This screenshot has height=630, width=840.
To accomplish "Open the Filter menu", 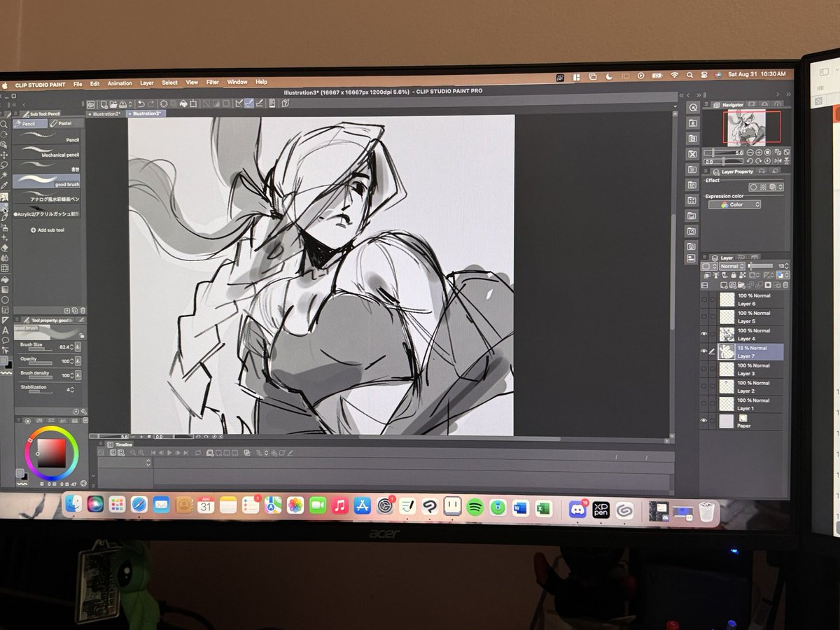I will 212,82.
